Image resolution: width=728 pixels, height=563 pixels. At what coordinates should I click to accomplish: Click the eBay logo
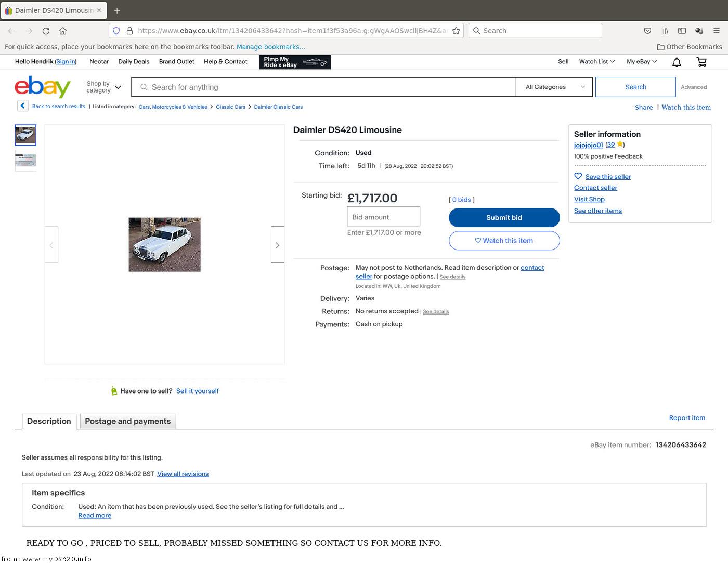pyautogui.click(x=43, y=87)
